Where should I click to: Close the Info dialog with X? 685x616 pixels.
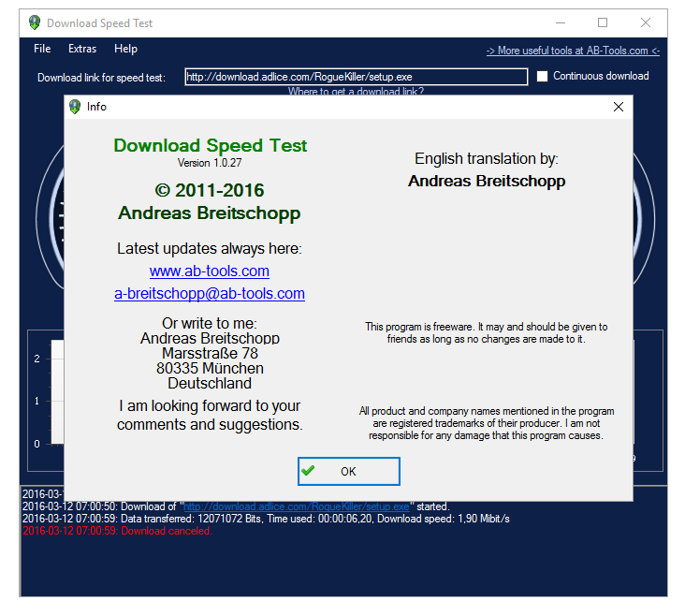(x=619, y=107)
